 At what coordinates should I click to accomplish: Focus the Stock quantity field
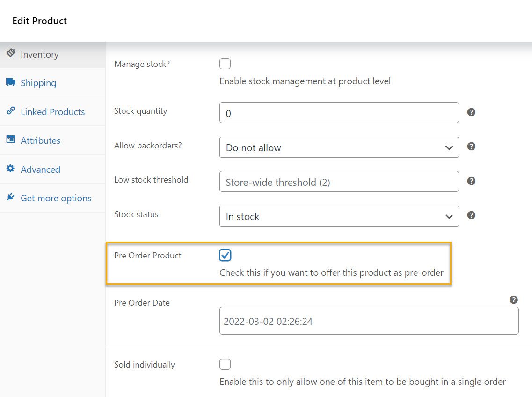[339, 113]
